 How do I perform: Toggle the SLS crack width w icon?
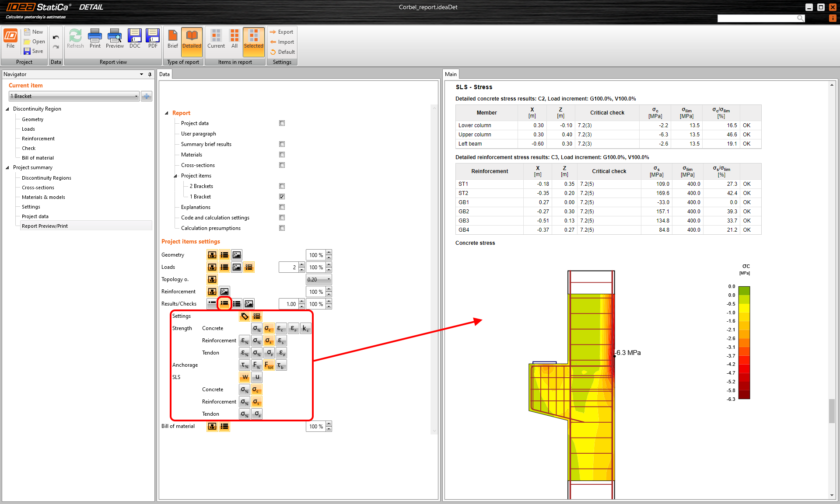pos(245,377)
